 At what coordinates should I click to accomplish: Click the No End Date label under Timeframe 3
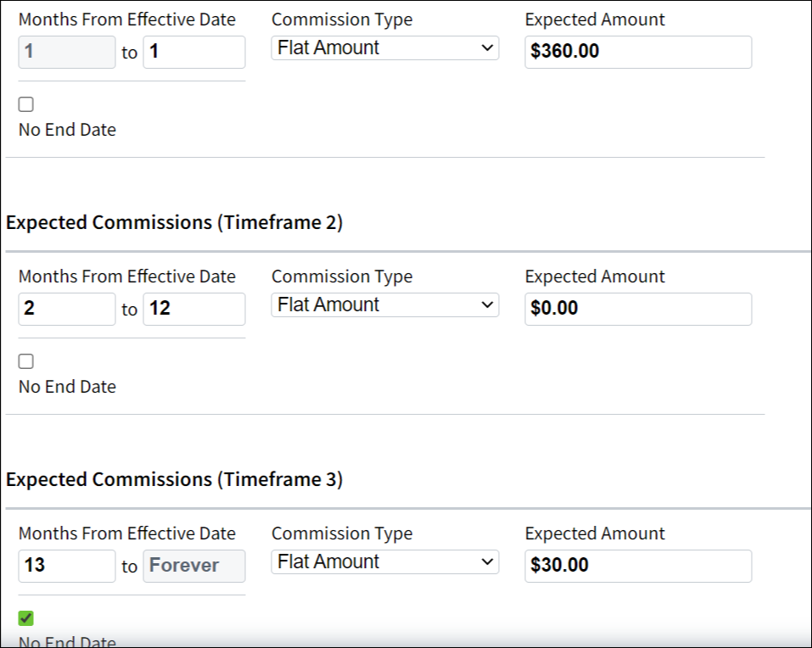tap(66, 642)
